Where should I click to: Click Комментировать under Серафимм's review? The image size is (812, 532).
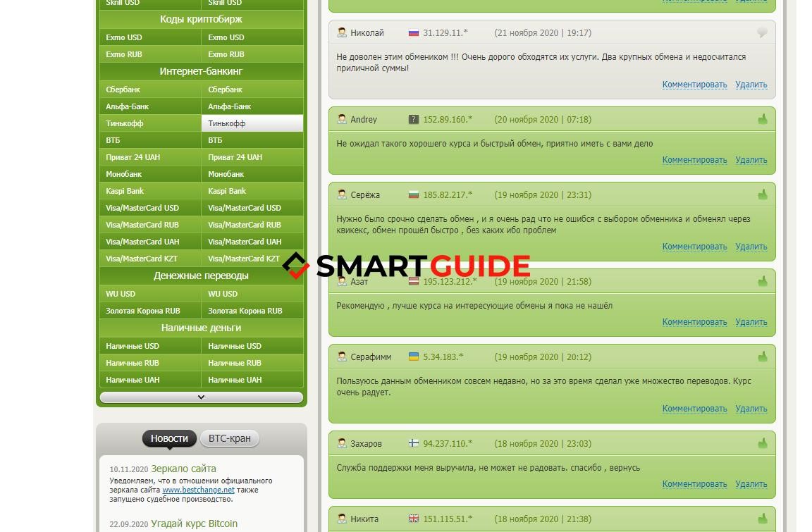coord(694,408)
